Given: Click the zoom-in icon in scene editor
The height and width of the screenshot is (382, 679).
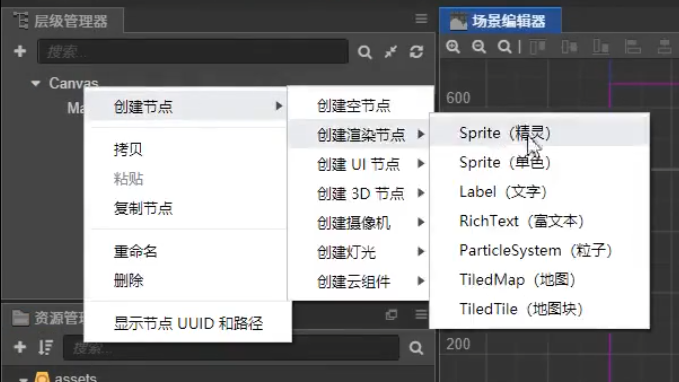Looking at the screenshot, I should pyautogui.click(x=453, y=46).
